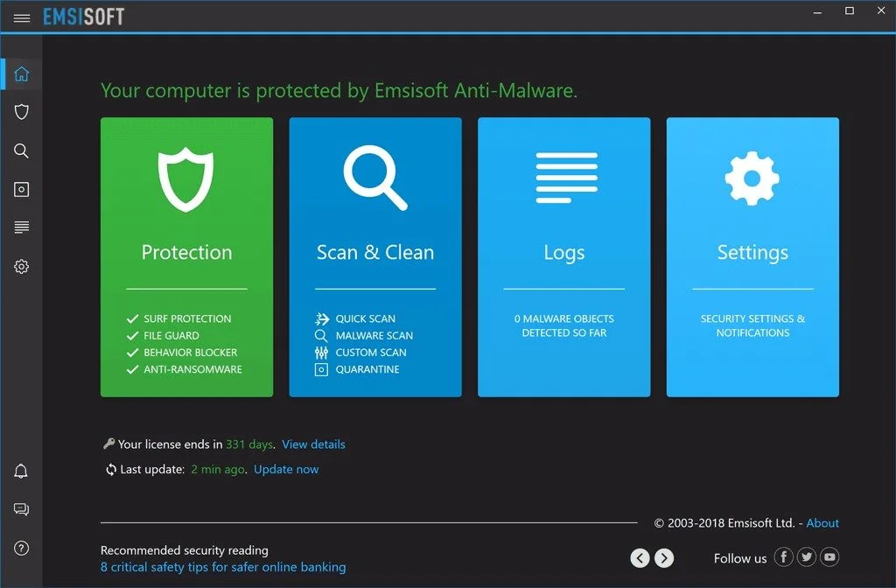Open Settings via the sidebar gear icon

[x=22, y=267]
